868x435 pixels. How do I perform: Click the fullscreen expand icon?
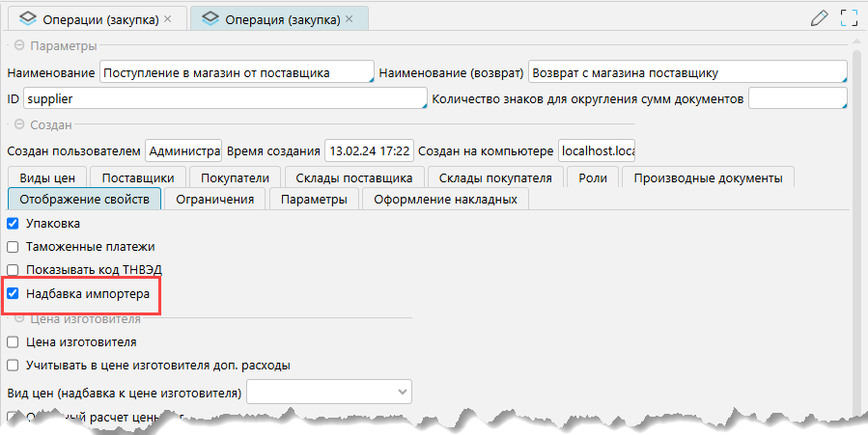849,17
